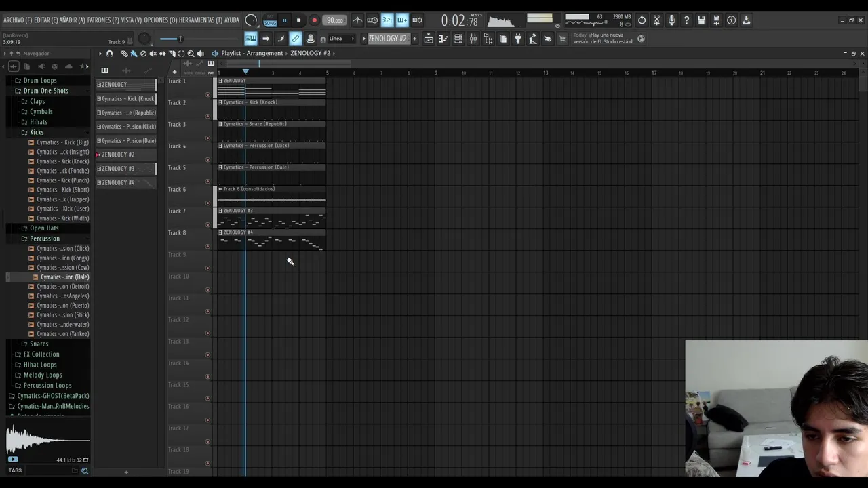The height and width of the screenshot is (488, 868).
Task: Open ARCHIVO (F) menu
Action: coord(17,20)
